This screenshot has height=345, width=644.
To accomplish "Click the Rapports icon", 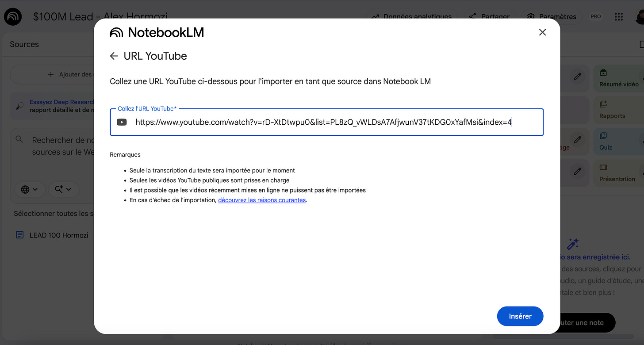I will pos(603,104).
